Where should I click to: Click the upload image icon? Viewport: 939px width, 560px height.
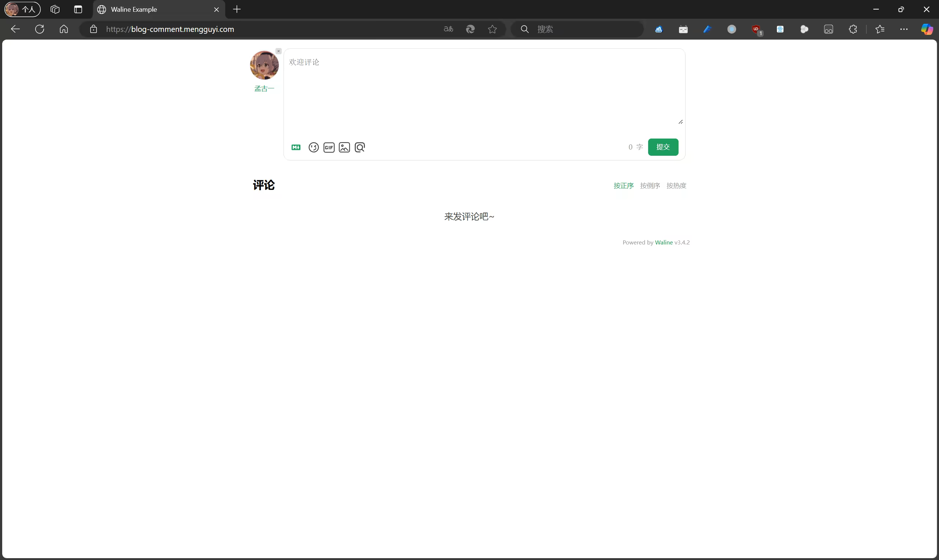344,147
